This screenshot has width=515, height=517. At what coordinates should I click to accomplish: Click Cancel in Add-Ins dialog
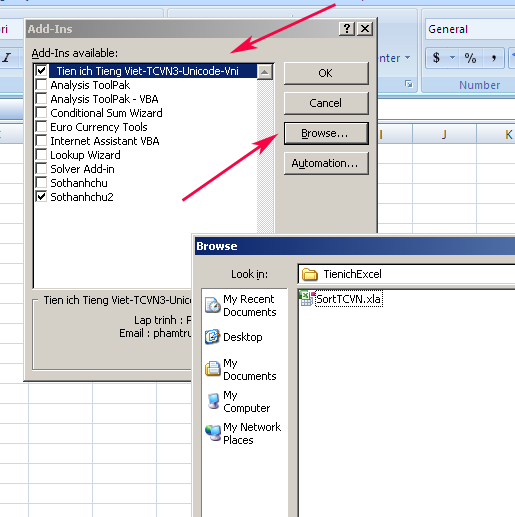coord(326,103)
